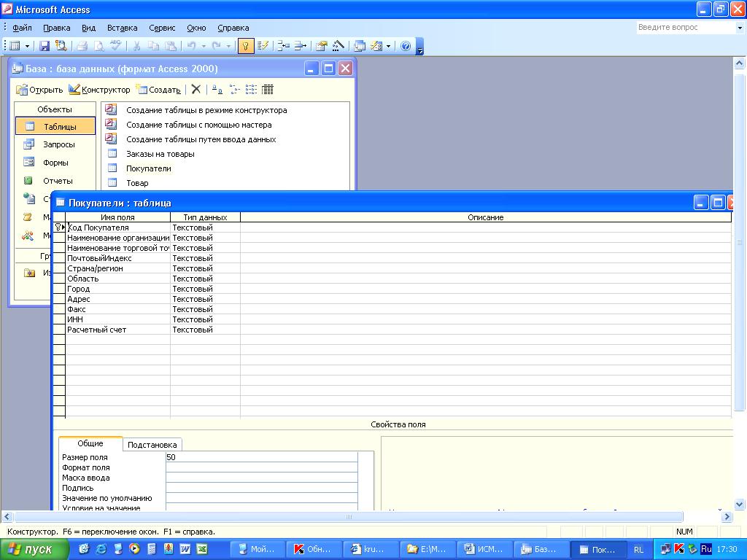Click the Тип данных cell of ИНН
The width and height of the screenshot is (747, 560).
205,319
